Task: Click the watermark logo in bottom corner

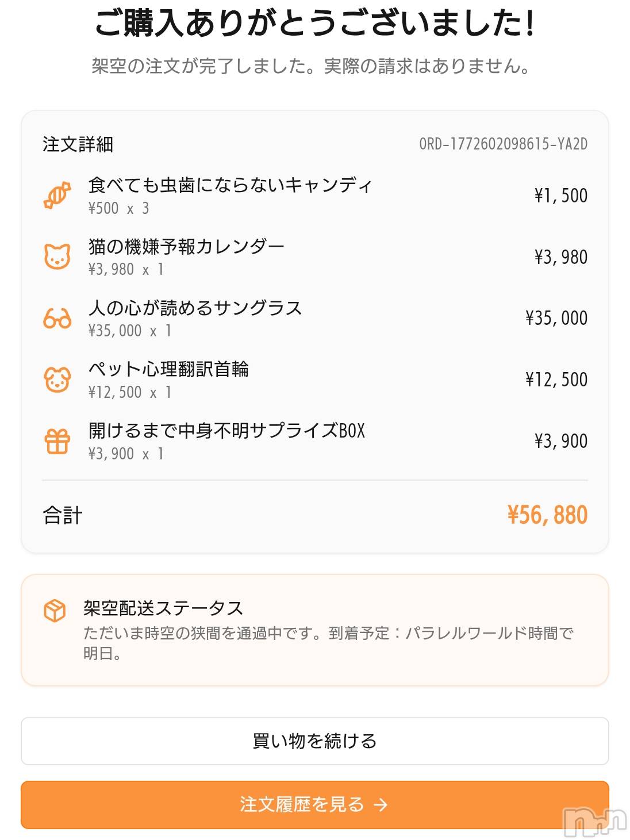Action: point(594,823)
